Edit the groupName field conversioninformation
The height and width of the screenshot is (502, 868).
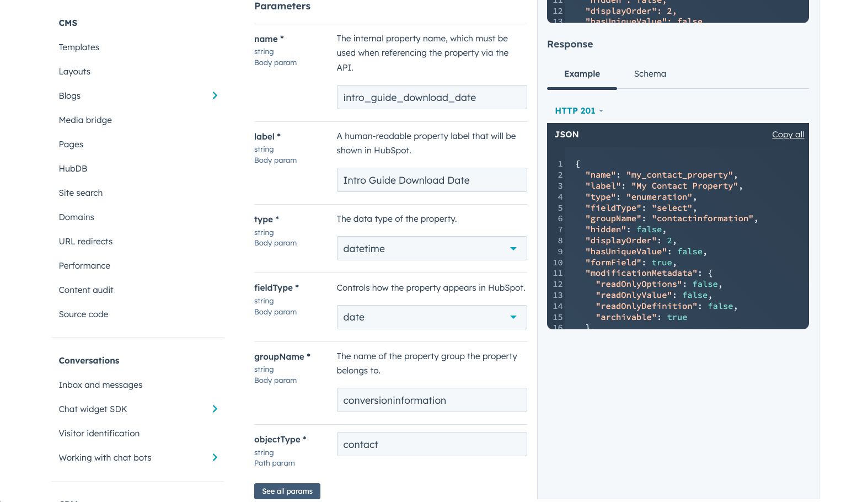click(x=432, y=400)
